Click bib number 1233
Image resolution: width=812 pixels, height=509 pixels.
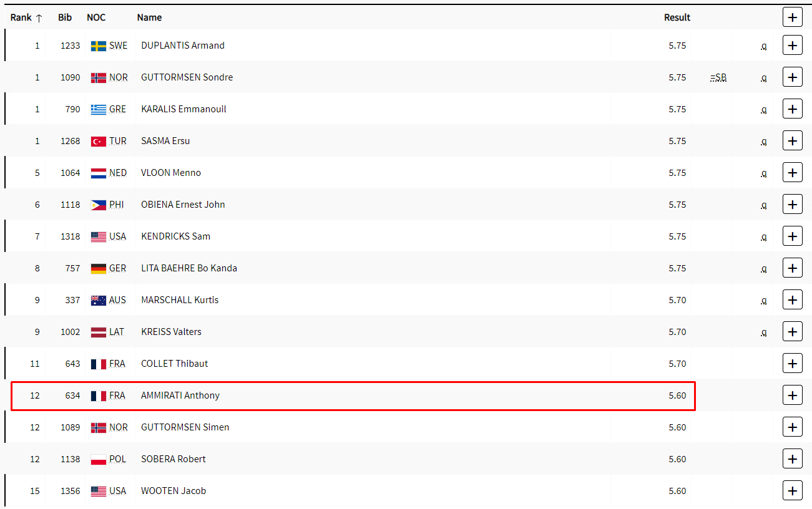point(71,46)
